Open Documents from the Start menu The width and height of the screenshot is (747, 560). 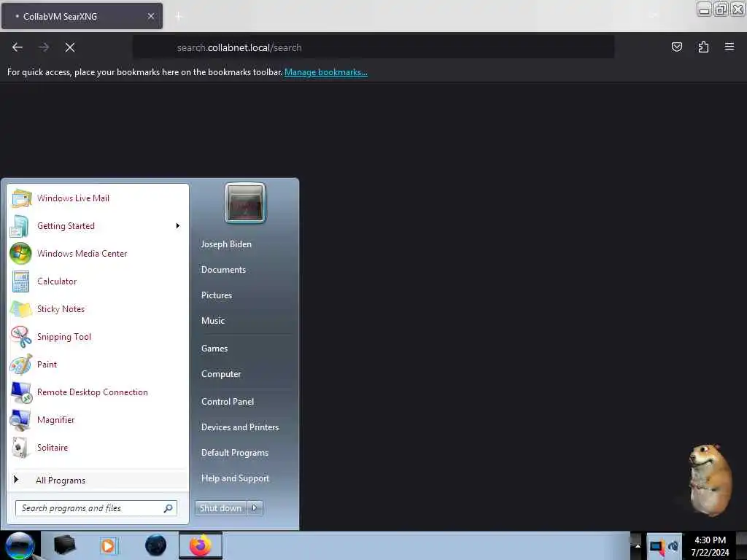tap(223, 270)
